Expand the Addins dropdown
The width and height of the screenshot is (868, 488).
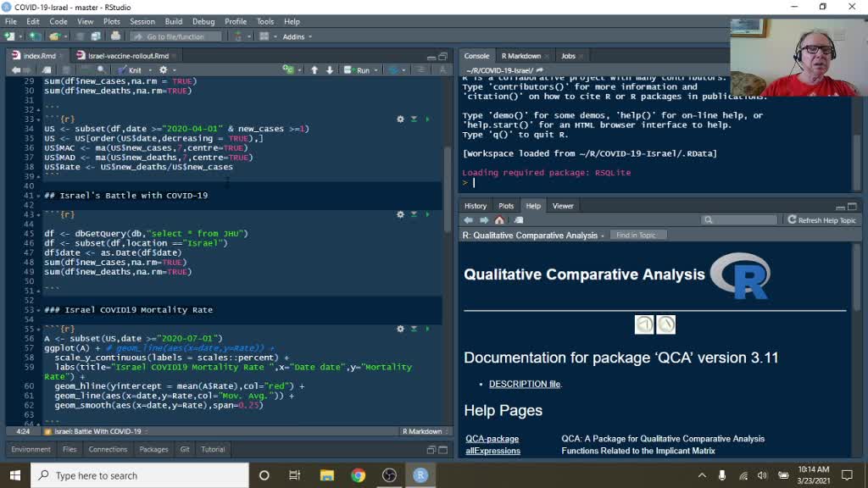[298, 36]
